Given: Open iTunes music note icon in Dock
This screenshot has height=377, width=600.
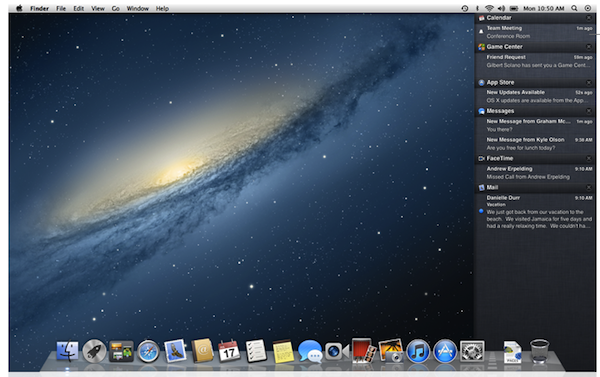Looking at the screenshot, I should [x=418, y=351].
